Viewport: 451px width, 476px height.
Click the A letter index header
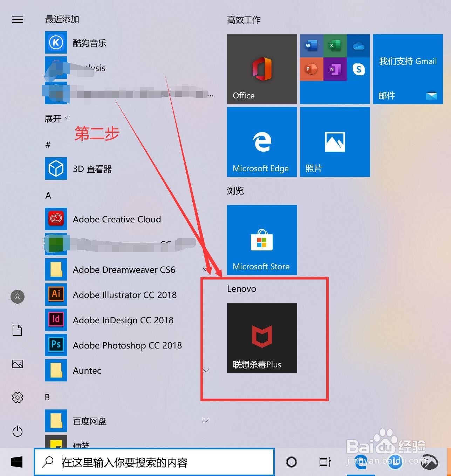pos(48,195)
